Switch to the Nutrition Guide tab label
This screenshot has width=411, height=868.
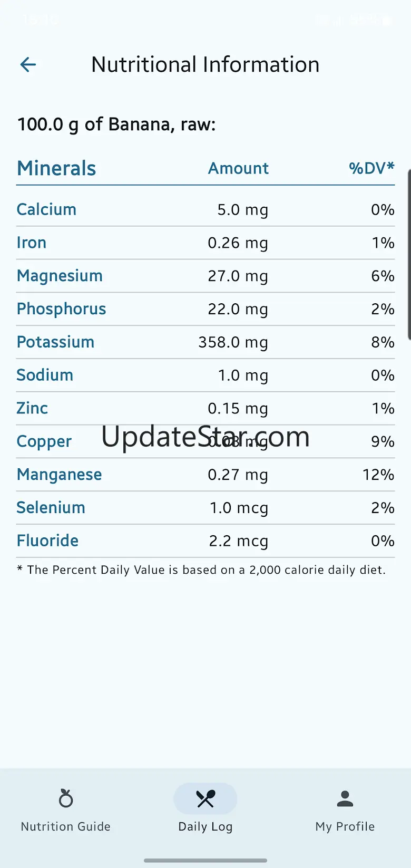[66, 826]
